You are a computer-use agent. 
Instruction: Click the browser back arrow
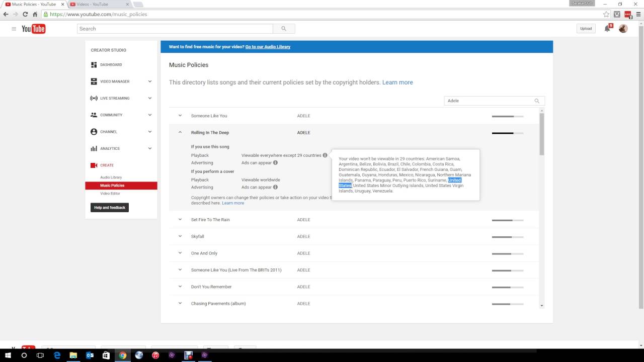point(6,14)
